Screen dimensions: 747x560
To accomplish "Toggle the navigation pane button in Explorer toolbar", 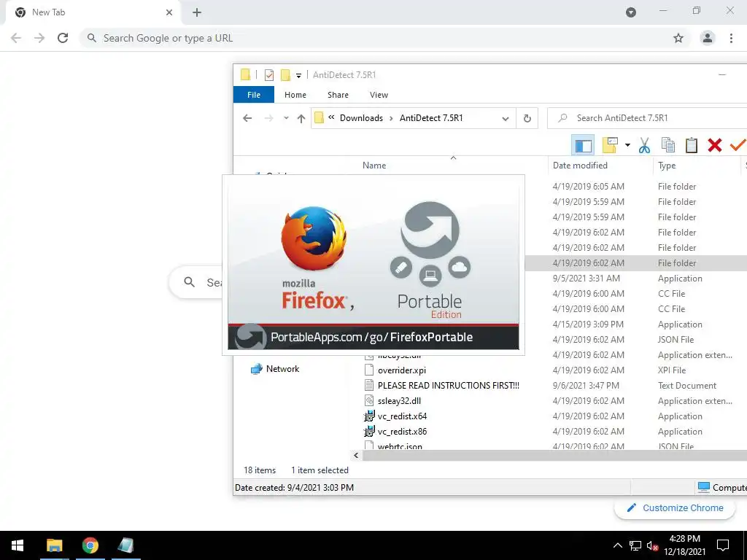I will click(x=583, y=145).
